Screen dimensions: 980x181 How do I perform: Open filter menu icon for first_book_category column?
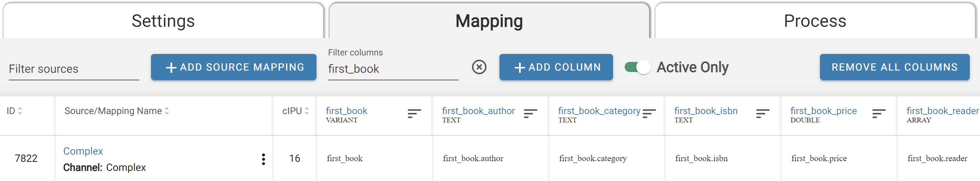coord(649,113)
